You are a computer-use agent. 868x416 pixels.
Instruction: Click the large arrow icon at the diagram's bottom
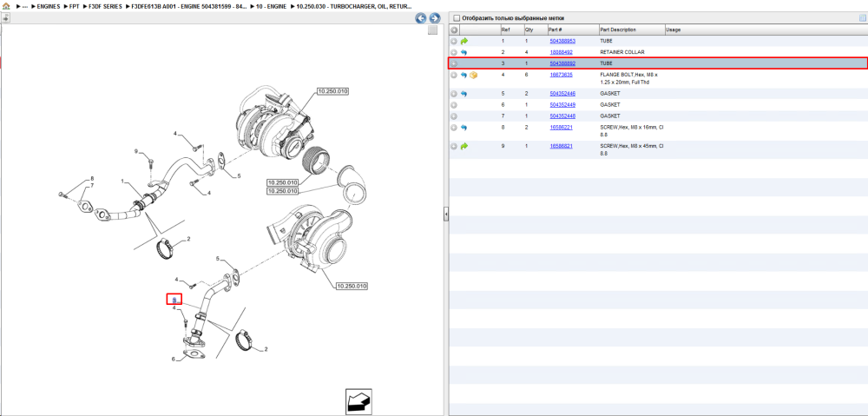pyautogui.click(x=358, y=401)
